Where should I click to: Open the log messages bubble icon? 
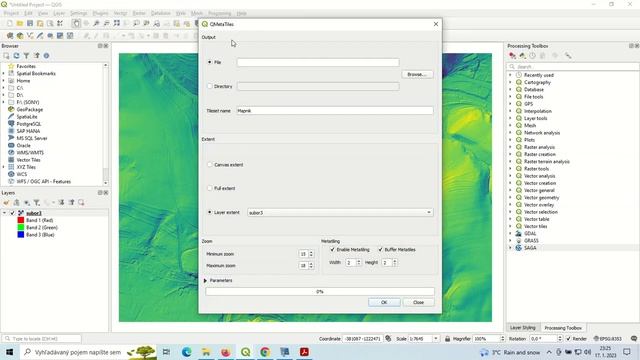click(634, 339)
